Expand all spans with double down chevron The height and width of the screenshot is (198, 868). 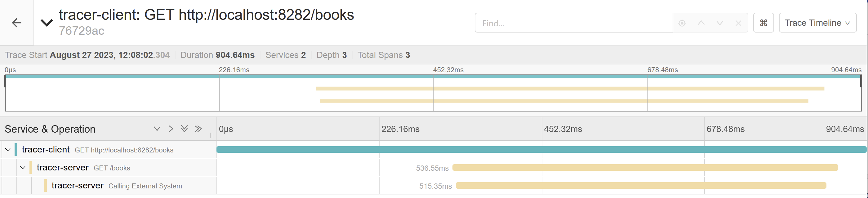click(x=184, y=129)
